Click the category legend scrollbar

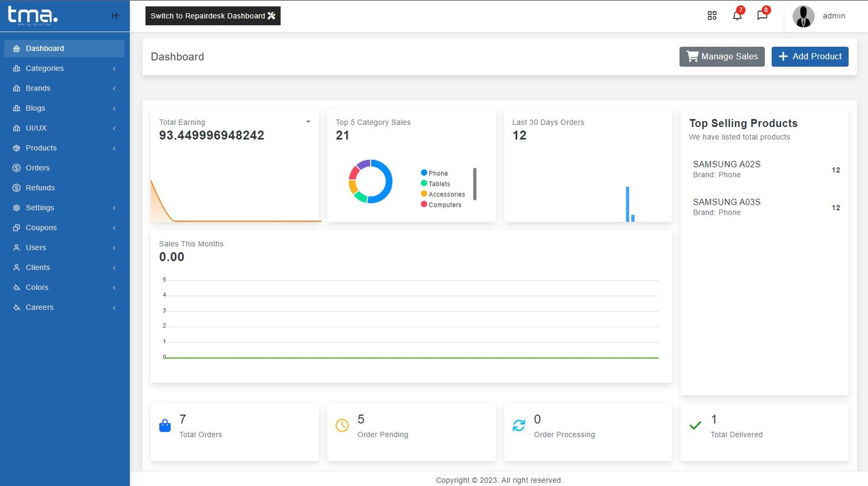point(475,184)
